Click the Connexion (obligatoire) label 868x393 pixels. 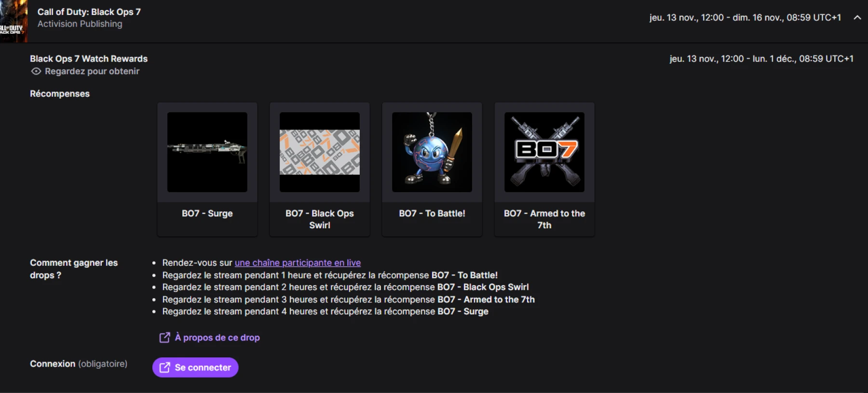point(79,364)
